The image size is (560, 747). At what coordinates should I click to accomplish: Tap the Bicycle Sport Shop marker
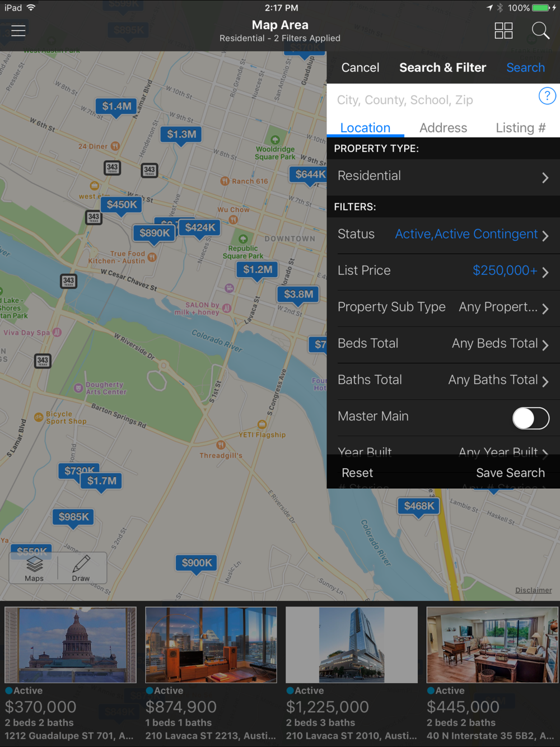coord(39,417)
